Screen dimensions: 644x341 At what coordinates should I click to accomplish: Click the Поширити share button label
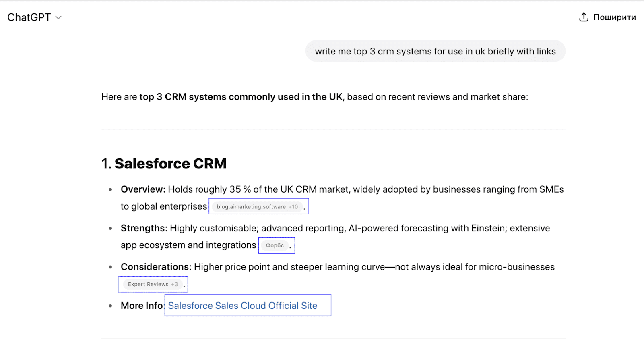[x=615, y=17]
